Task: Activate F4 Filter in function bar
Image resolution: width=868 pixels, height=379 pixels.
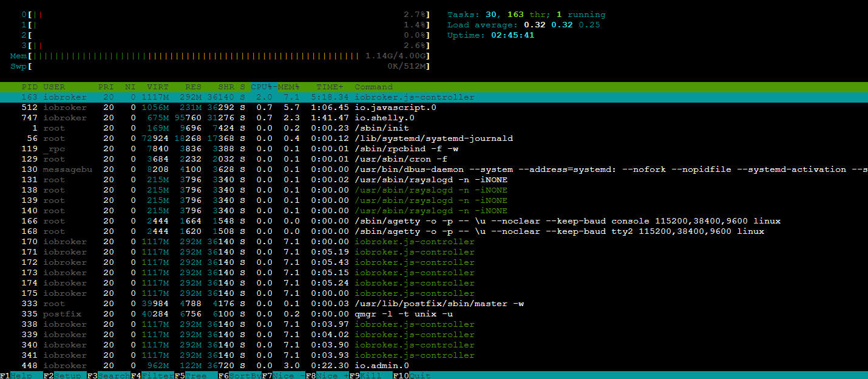Action: pos(152,376)
